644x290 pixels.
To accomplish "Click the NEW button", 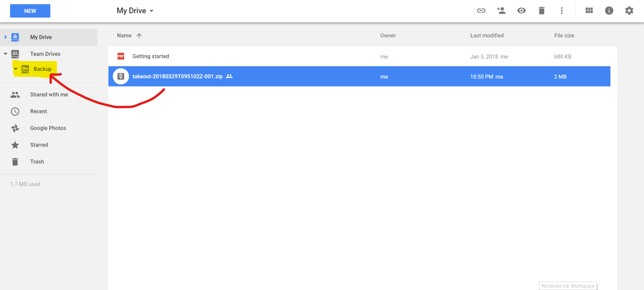I will point(30,11).
